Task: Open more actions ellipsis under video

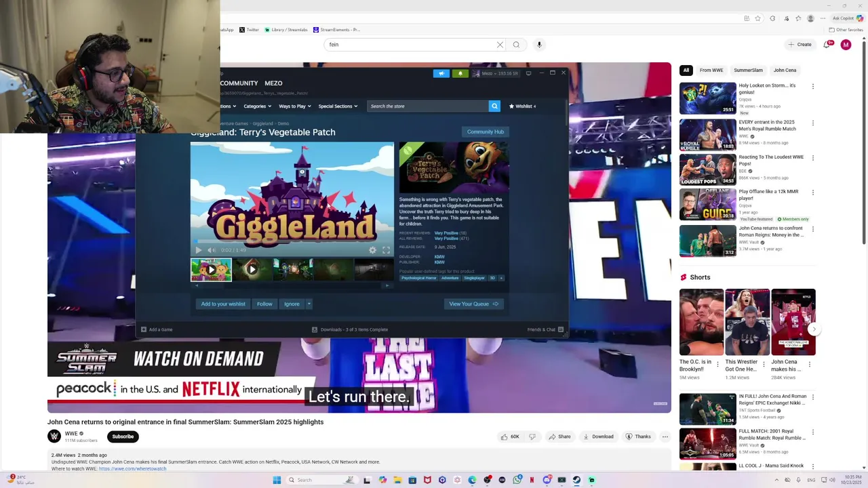Action: [x=665, y=436]
